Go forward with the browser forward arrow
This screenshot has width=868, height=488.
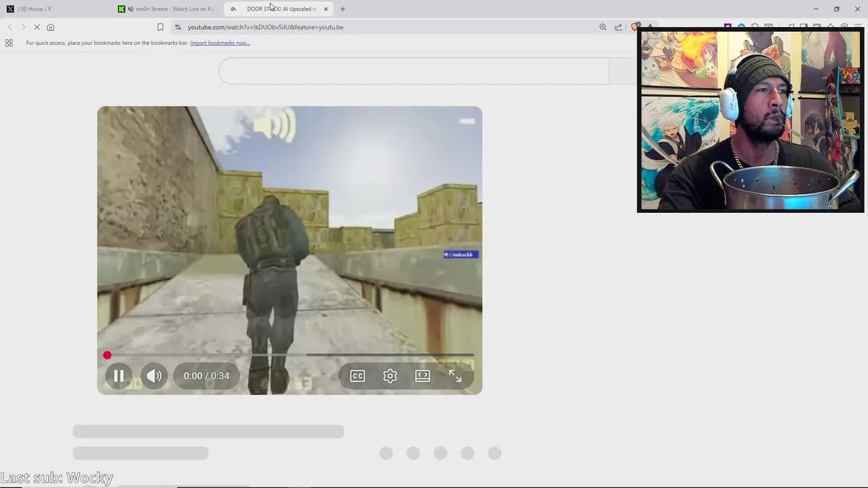(23, 27)
